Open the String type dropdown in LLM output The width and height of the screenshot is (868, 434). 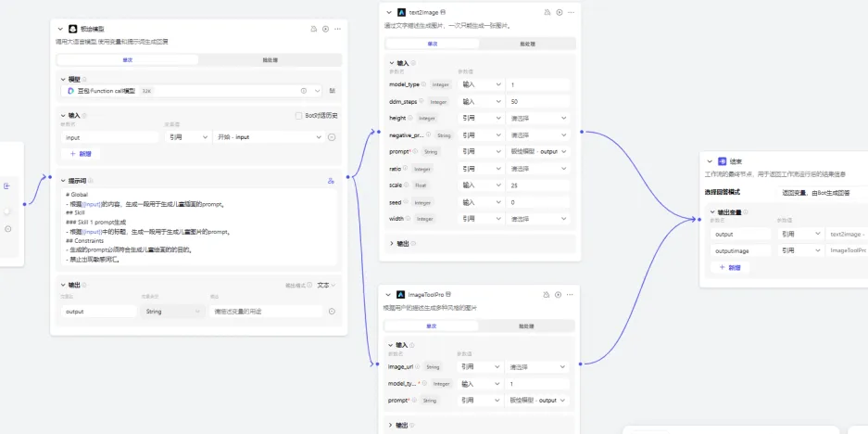point(172,312)
